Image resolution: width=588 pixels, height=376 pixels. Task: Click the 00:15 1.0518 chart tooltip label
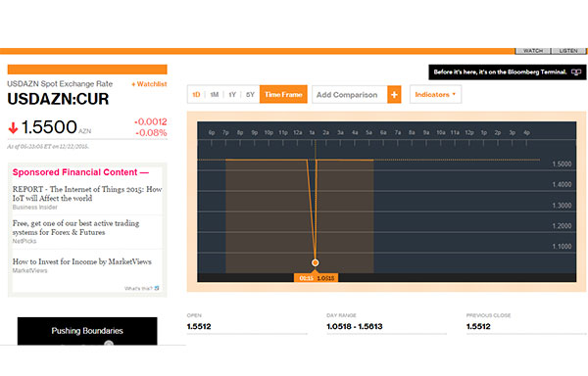(x=317, y=278)
